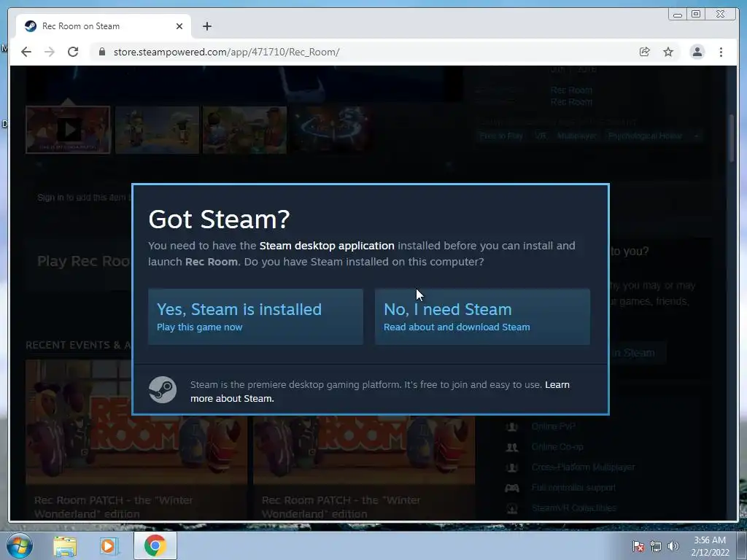Choose No, I need Steam option
The height and width of the screenshot is (560, 747).
482,316
